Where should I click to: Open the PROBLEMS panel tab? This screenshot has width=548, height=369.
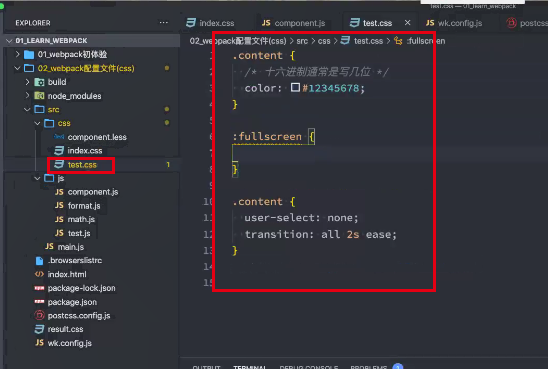tap(369, 367)
